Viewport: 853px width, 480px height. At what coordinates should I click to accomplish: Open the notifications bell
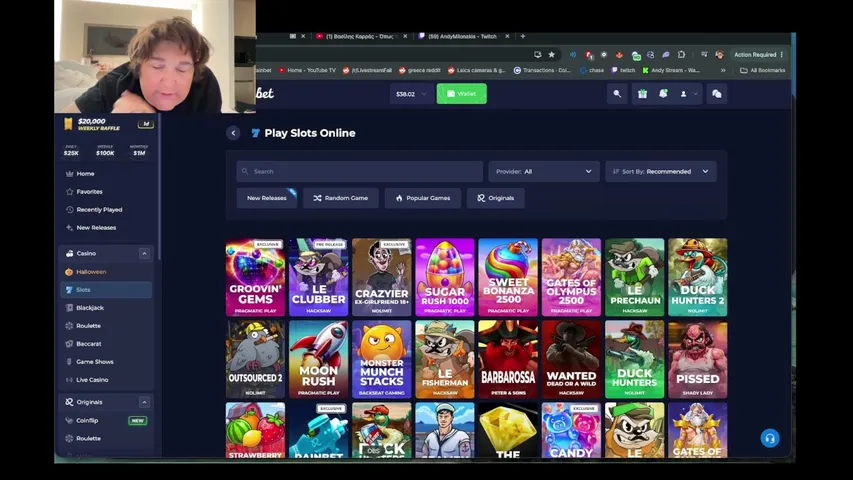pyautogui.click(x=663, y=94)
